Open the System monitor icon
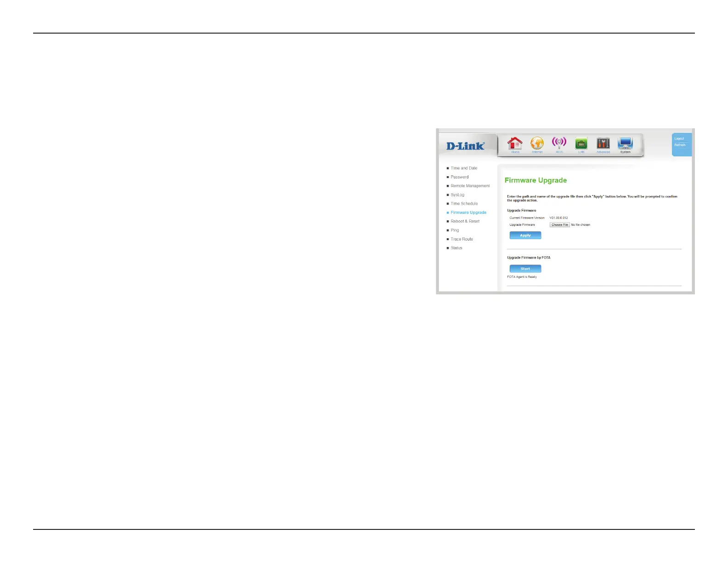The image size is (728, 563). (625, 143)
